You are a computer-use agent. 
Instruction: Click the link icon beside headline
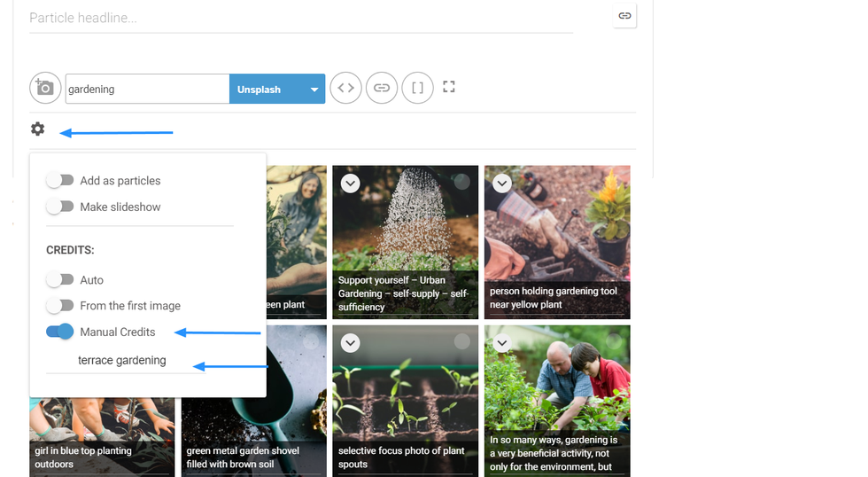[x=624, y=16]
